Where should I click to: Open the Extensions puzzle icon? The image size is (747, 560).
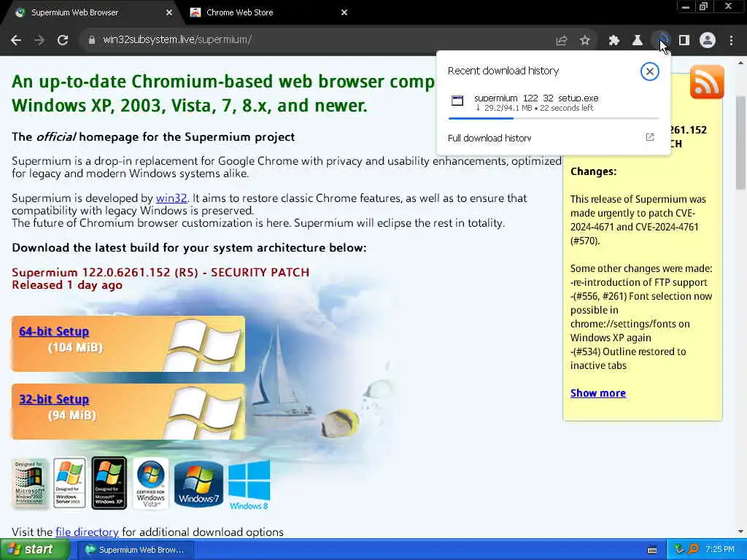click(614, 41)
